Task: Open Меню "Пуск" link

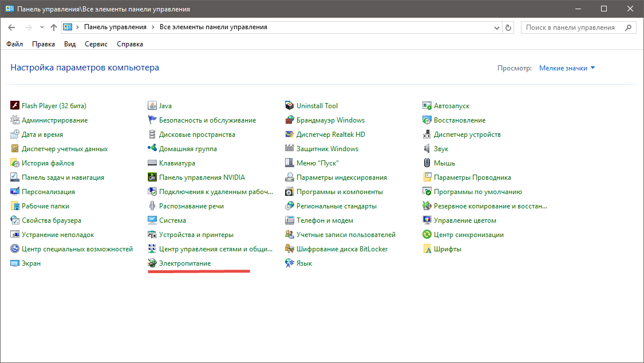Action: click(x=318, y=163)
